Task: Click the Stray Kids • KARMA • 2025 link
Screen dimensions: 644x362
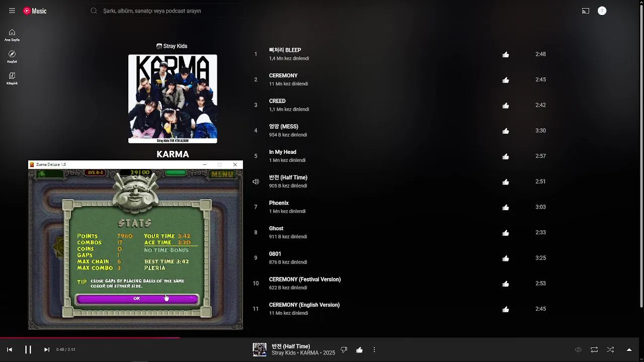Action: 303,353
